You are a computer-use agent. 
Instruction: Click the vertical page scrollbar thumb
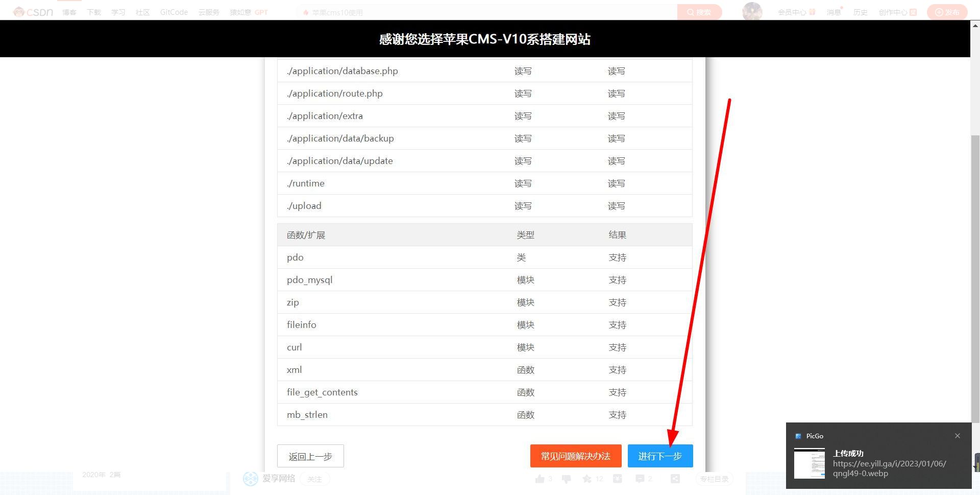click(975, 278)
